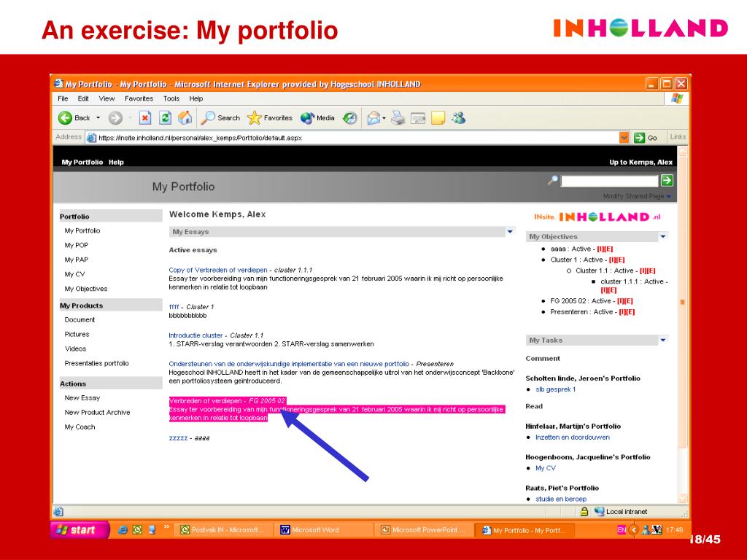Click the portal search input field
The width and height of the screenshot is (747, 560).
pos(609,181)
